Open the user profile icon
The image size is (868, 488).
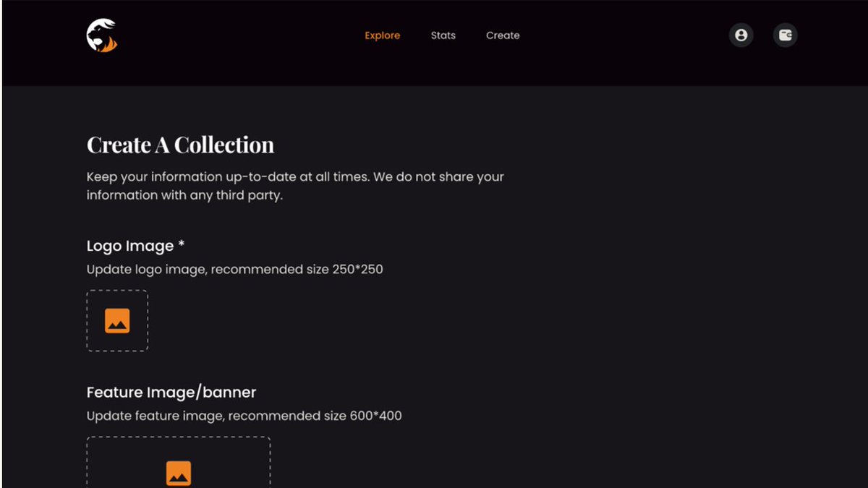pos(741,35)
